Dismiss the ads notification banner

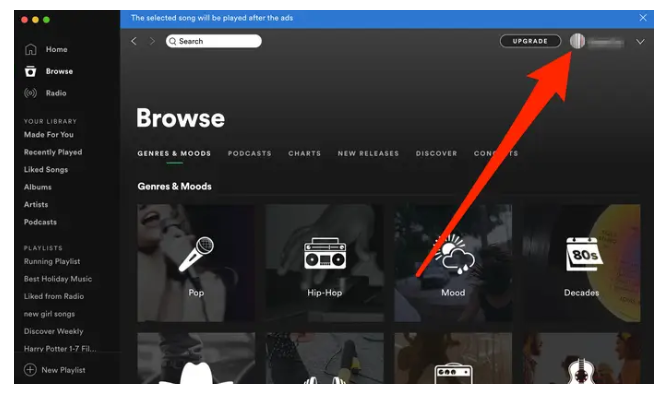[643, 18]
